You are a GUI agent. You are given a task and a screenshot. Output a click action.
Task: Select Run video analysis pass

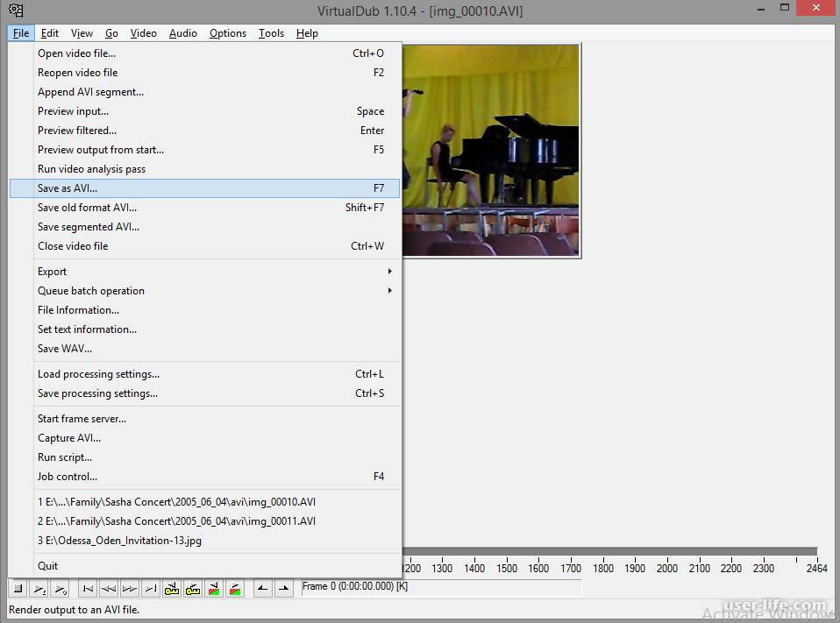coord(204,169)
